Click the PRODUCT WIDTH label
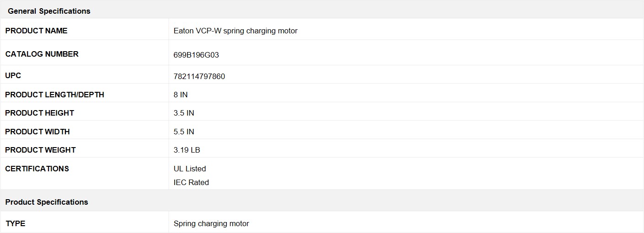644x233 pixels. 38,132
